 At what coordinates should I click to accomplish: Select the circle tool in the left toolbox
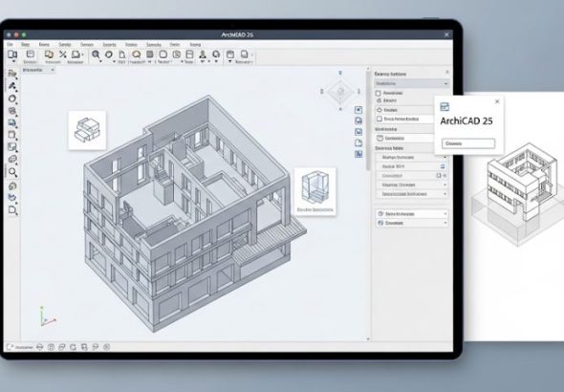[12, 98]
